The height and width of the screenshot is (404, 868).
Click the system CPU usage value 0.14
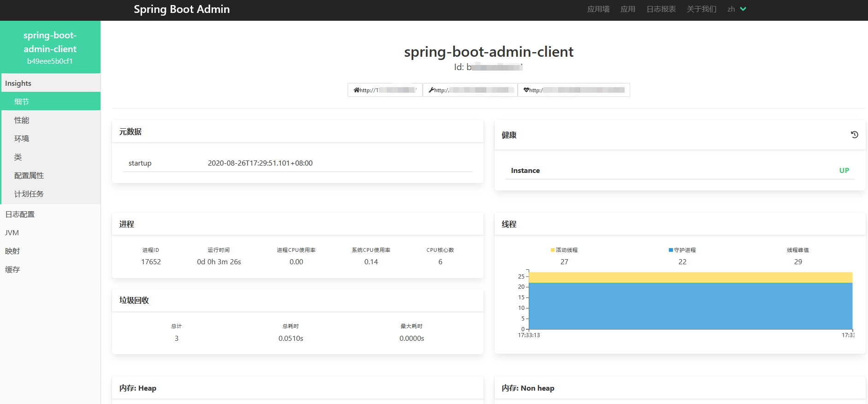tap(371, 261)
